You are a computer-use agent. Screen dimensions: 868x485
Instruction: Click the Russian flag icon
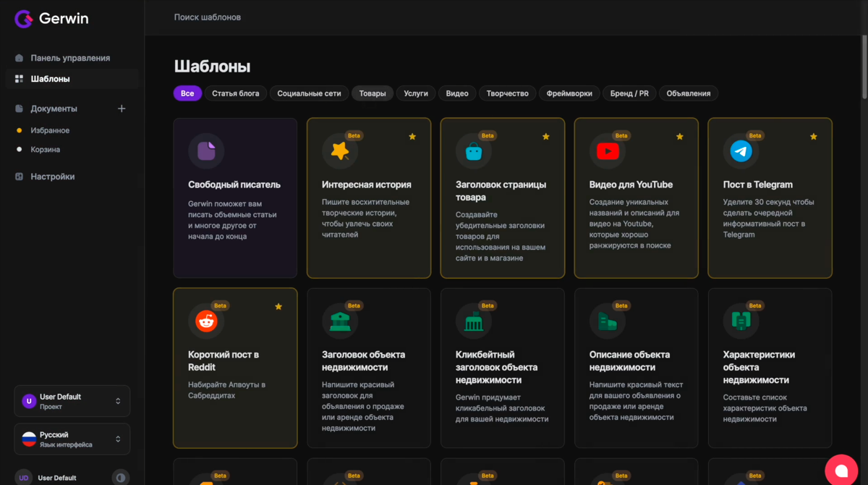pyautogui.click(x=29, y=439)
